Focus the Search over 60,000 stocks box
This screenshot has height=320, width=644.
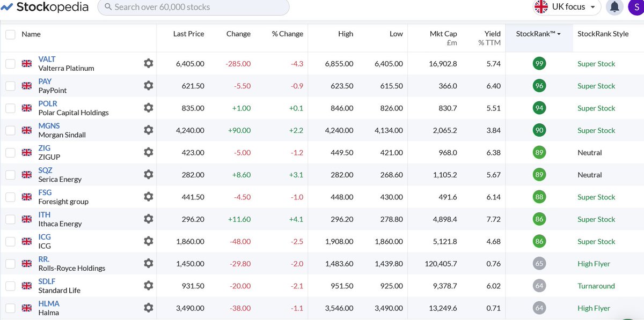pos(193,7)
